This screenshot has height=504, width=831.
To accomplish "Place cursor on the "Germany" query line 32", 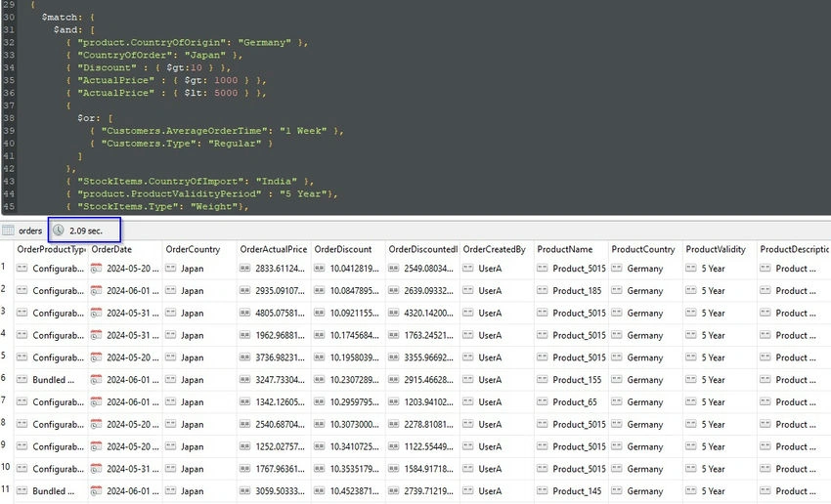I will (x=187, y=42).
